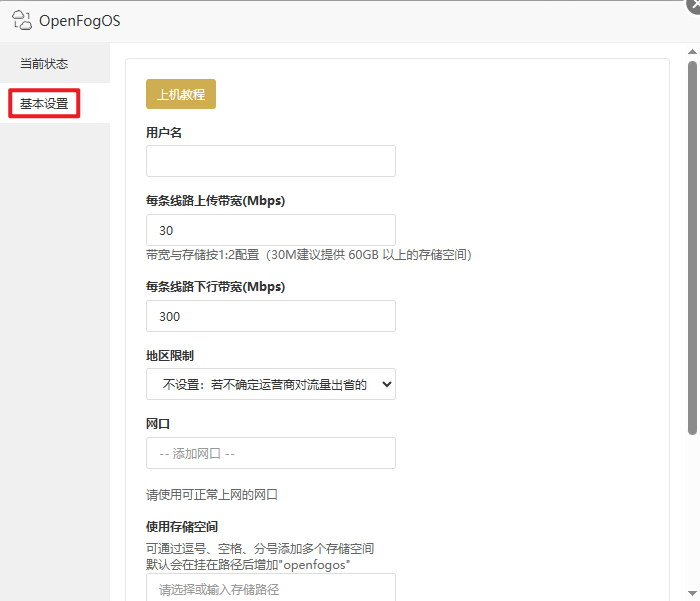The width and height of the screenshot is (700, 601).
Task: Click the OpenFogOS title text
Action: 80,21
